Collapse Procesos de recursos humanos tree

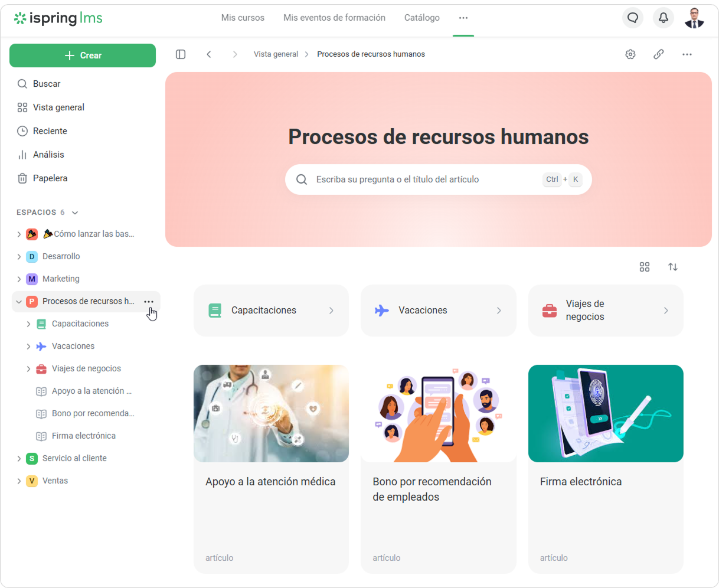click(19, 302)
